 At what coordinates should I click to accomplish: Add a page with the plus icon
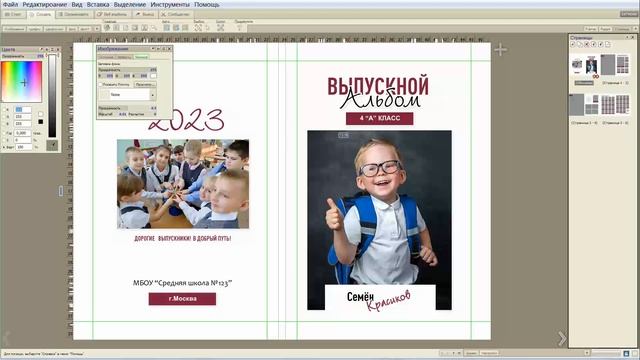(x=500, y=50)
